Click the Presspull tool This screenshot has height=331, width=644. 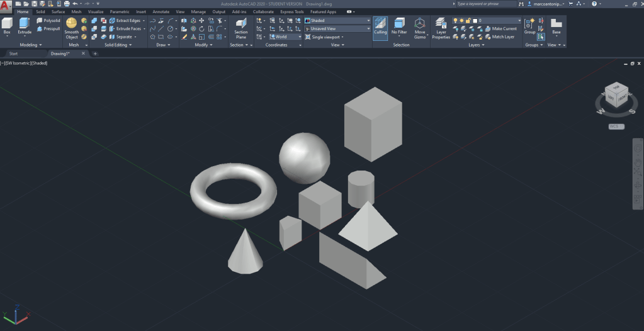click(x=48, y=28)
